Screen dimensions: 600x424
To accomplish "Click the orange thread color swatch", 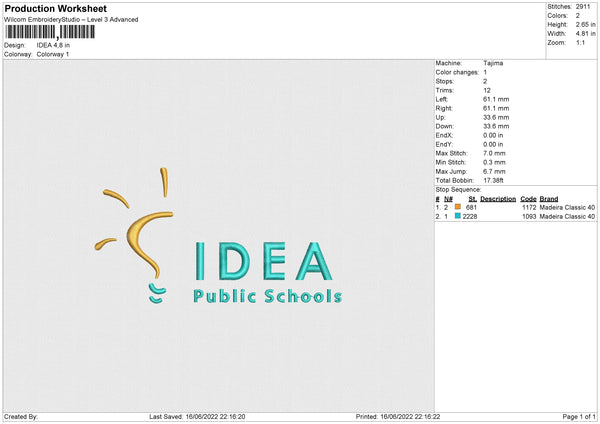I will [457, 207].
